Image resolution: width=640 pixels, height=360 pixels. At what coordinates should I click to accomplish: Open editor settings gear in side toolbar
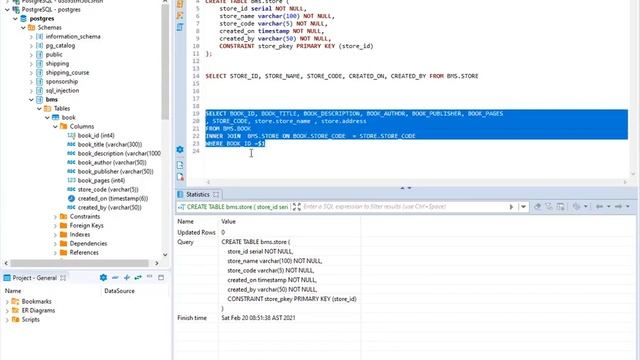(x=180, y=149)
